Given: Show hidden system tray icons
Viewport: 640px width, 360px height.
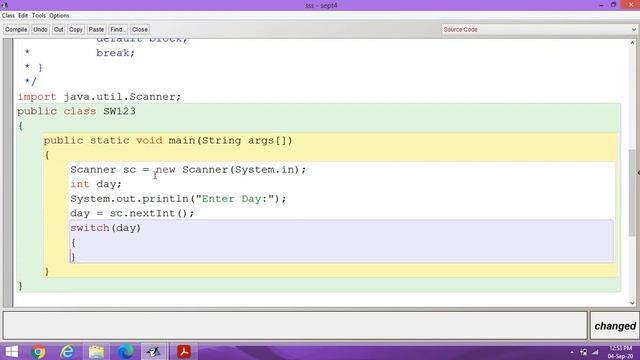Looking at the screenshot, I should click(572, 352).
